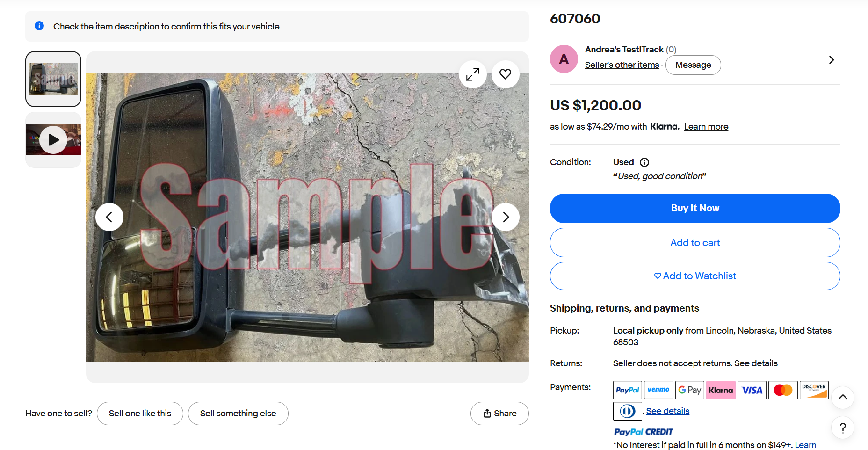
Task: Show the previous product image
Action: [x=109, y=217]
